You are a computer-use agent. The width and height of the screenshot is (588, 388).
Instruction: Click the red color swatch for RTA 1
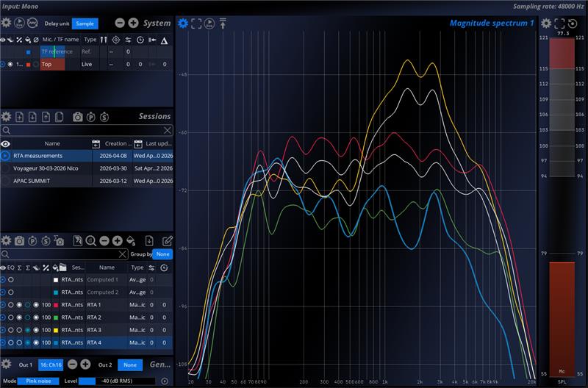(55, 304)
